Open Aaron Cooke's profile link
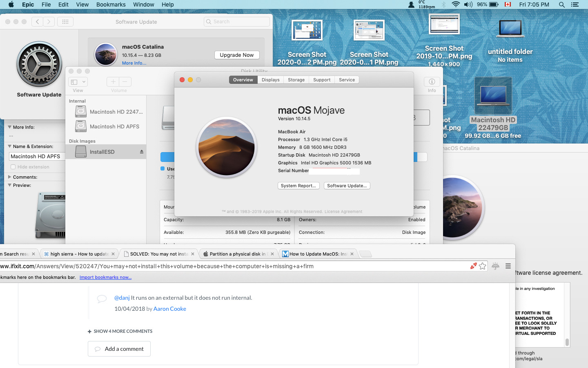588x368 pixels. click(x=170, y=309)
